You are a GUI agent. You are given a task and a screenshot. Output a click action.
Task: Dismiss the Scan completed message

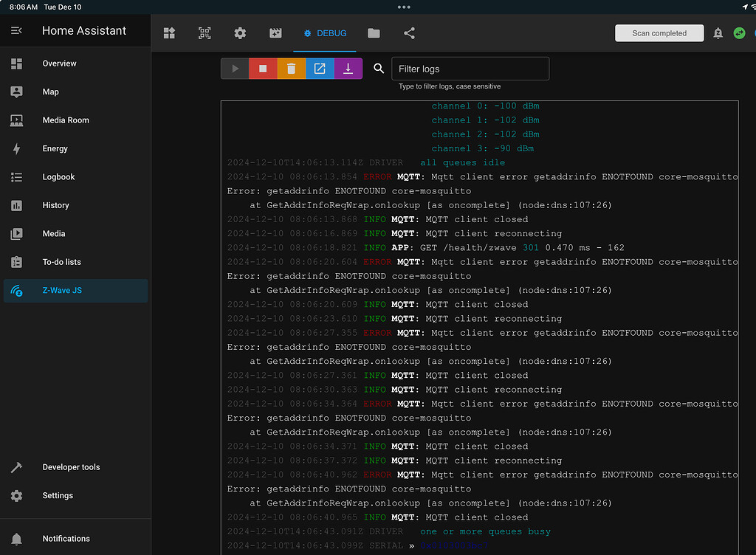tap(659, 33)
